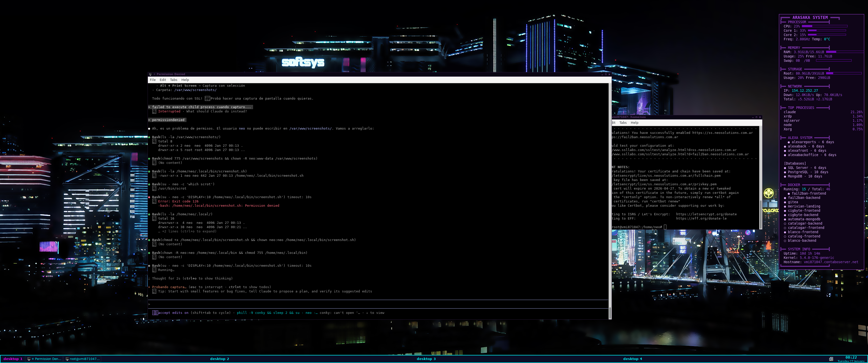Image resolution: width=868 pixels, height=363 pixels.
Task: Switch to root@vmi871047 taskbar window
Action: (83, 359)
